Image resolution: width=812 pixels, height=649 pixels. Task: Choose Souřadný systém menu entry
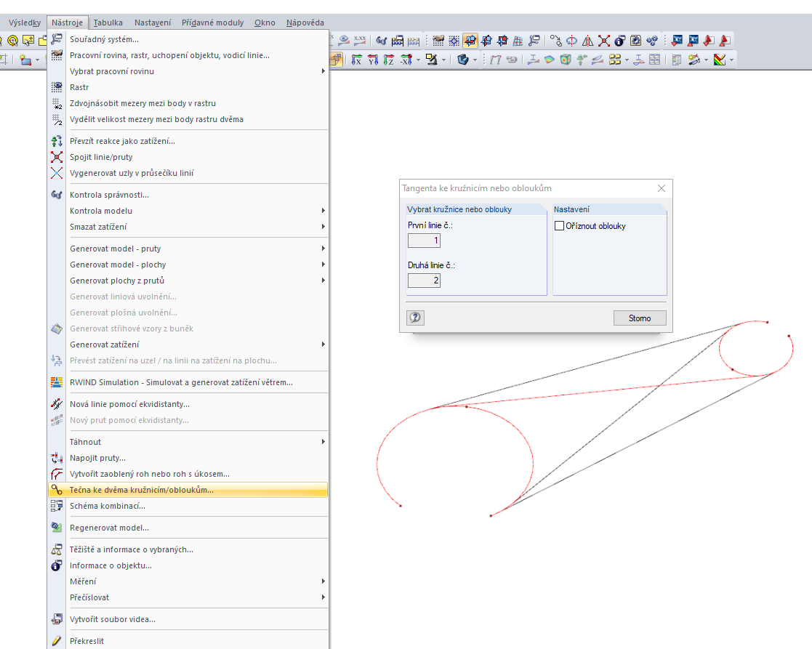pyautogui.click(x=188, y=39)
